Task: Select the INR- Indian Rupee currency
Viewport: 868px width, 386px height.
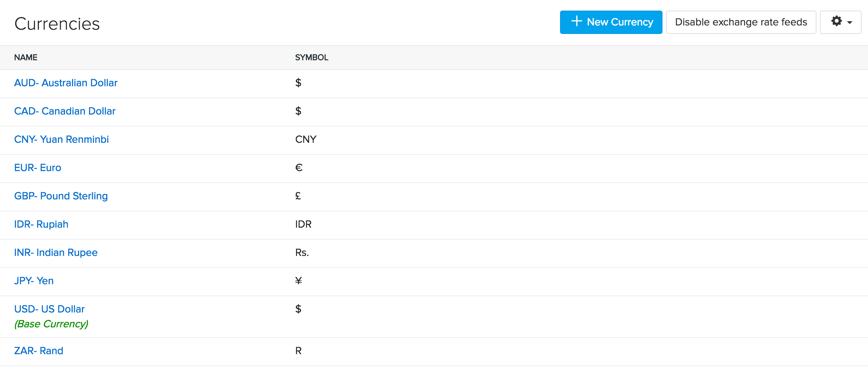Action: [56, 252]
